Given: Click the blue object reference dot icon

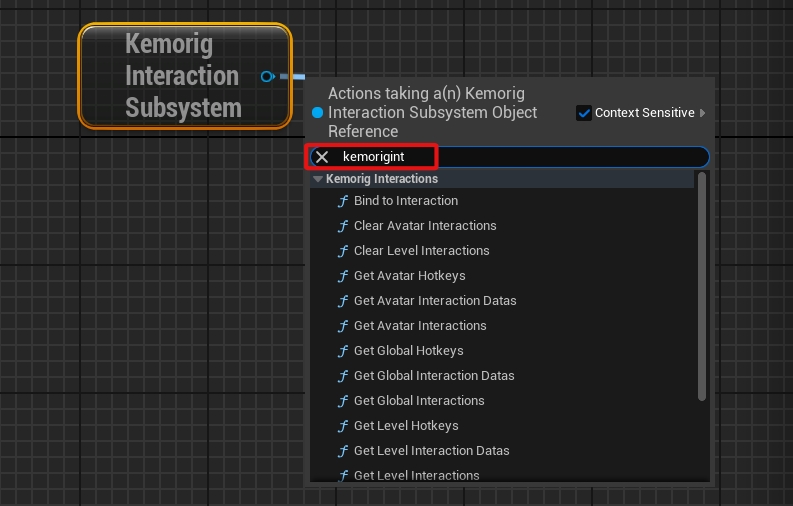Looking at the screenshot, I should point(318,113).
